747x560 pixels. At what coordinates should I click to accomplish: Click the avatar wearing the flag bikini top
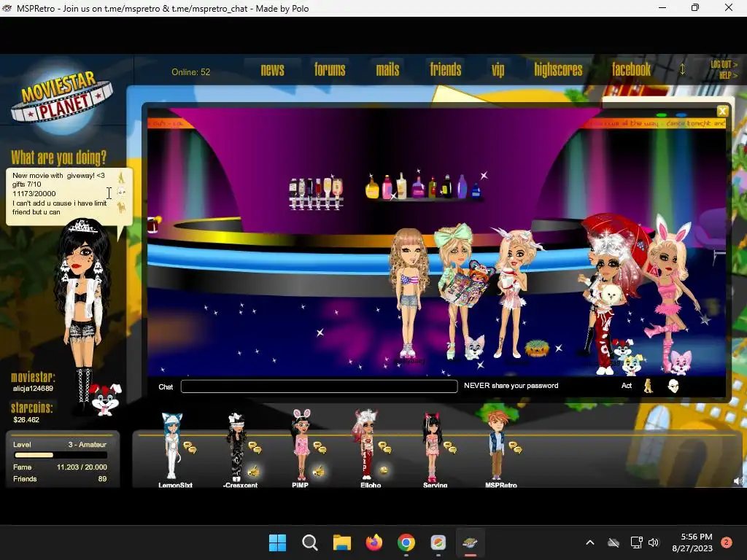tap(409, 293)
